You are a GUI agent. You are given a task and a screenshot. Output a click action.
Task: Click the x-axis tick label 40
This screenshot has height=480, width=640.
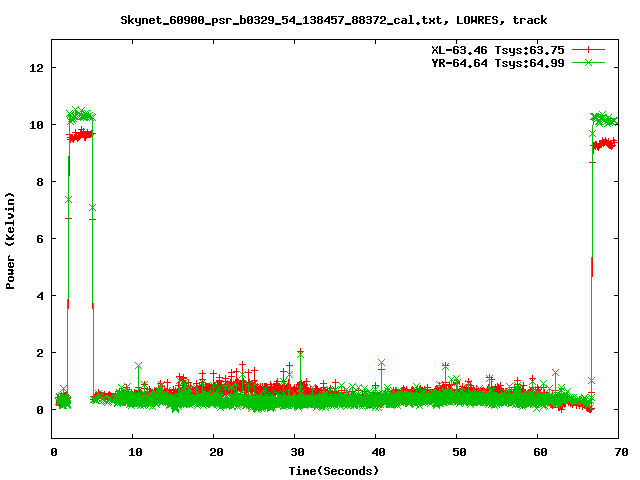tap(378, 452)
